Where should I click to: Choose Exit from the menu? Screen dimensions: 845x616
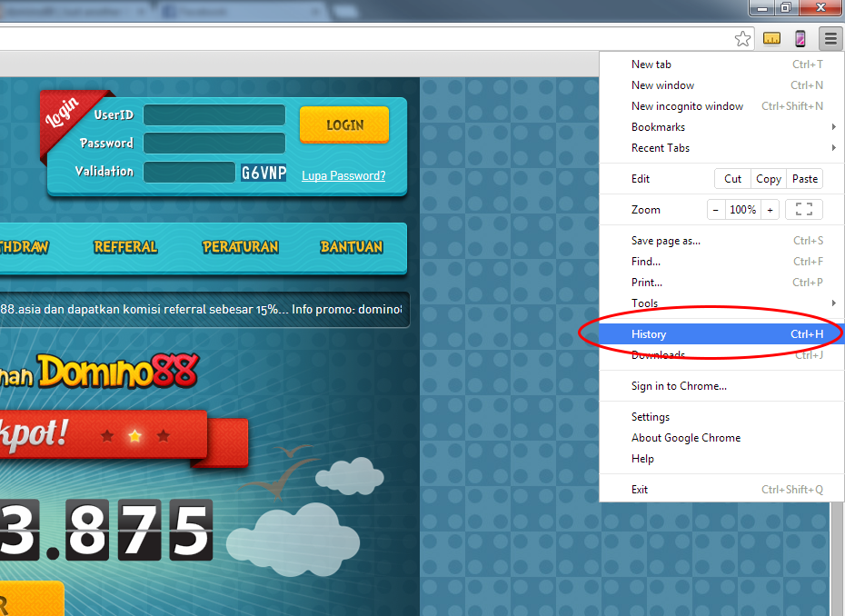click(x=721, y=490)
